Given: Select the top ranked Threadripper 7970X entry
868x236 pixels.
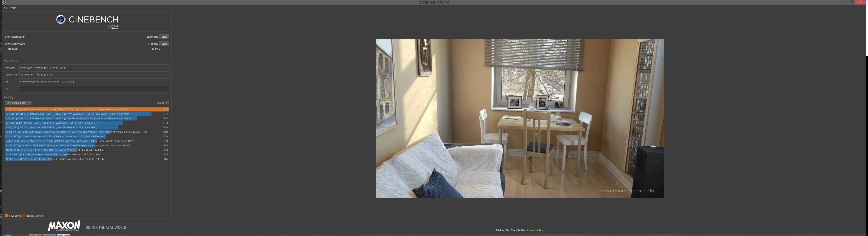Looking at the screenshot, I should pyautogui.click(x=87, y=110).
